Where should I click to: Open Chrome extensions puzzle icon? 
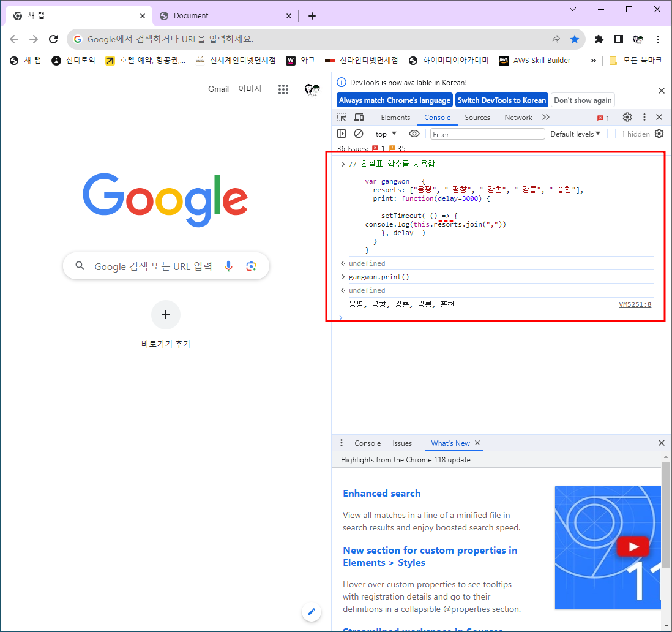pos(599,39)
